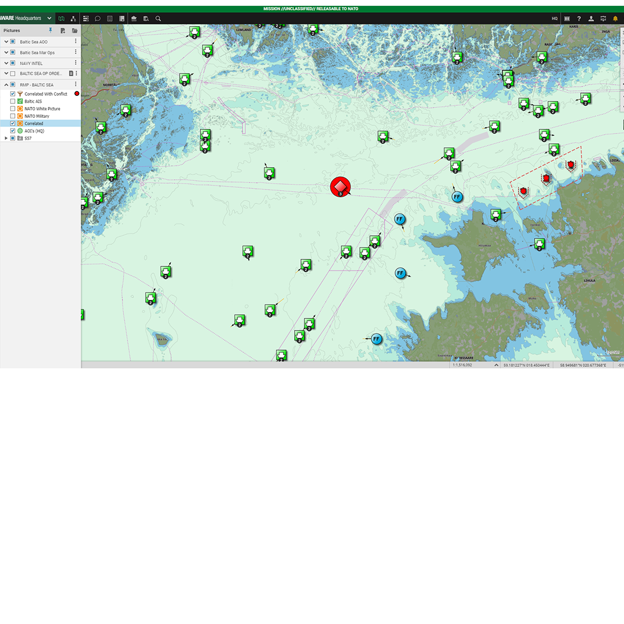Image resolution: width=624 pixels, height=624 pixels.
Task: Toggle Baltic Sea AOO picture checkbox
Action: (13, 41)
